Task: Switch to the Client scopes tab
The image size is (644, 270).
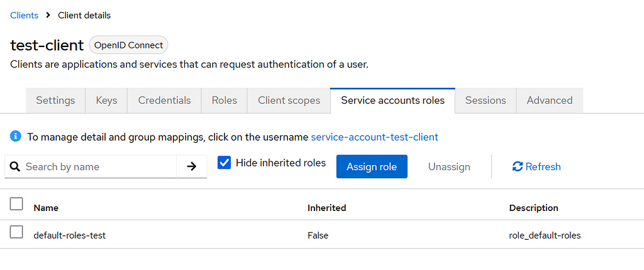Action: click(289, 100)
